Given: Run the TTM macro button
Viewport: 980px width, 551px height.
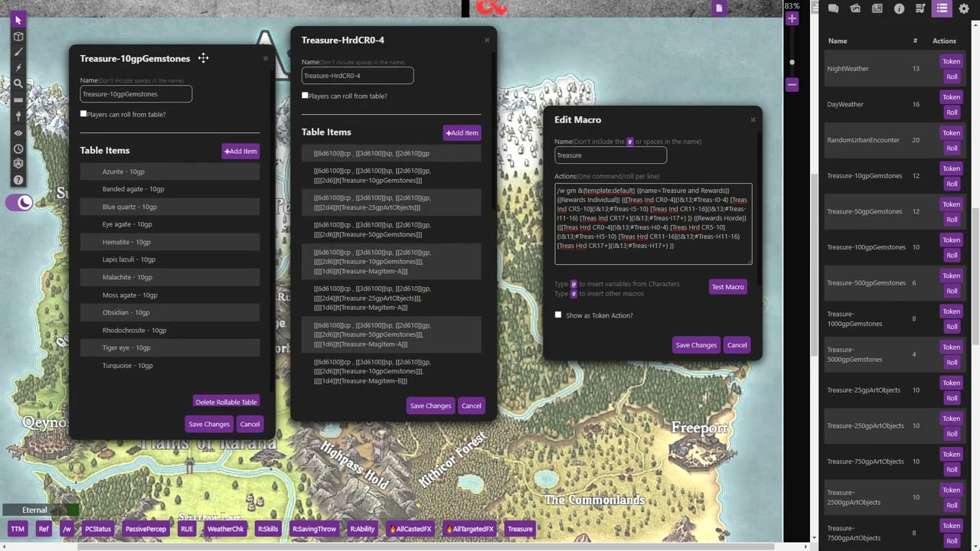Looking at the screenshot, I should coord(17,529).
